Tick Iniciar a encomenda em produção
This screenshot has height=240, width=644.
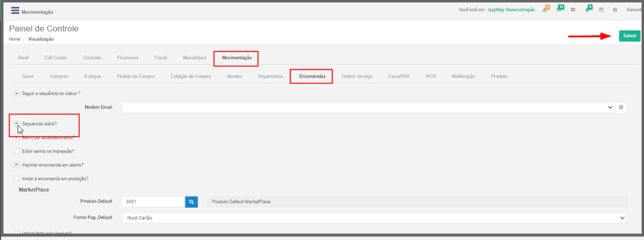16,179
